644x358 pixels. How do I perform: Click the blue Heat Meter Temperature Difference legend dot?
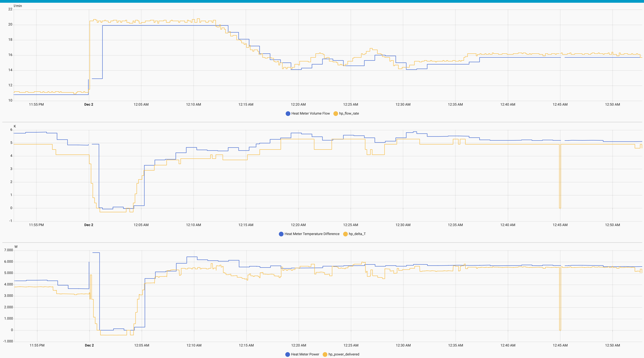point(281,234)
